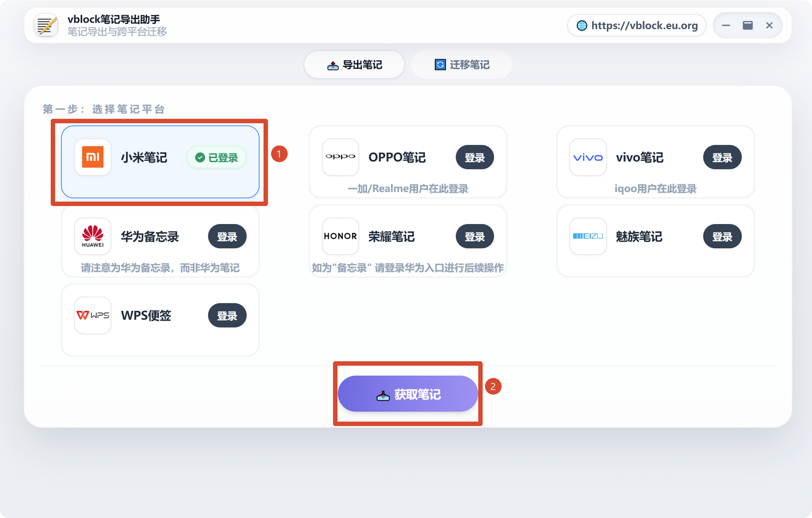Click the sync icon in 迁移笔记 tab

pos(440,65)
